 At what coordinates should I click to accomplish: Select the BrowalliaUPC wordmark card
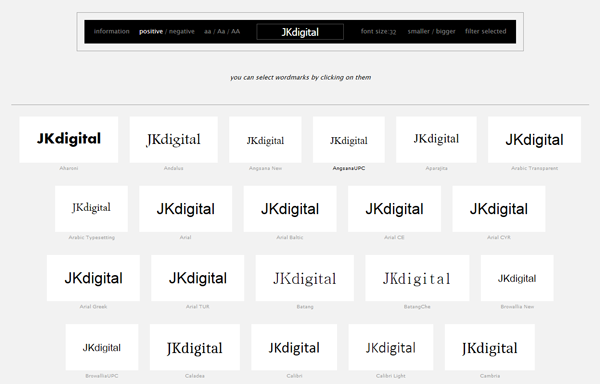[102, 347]
